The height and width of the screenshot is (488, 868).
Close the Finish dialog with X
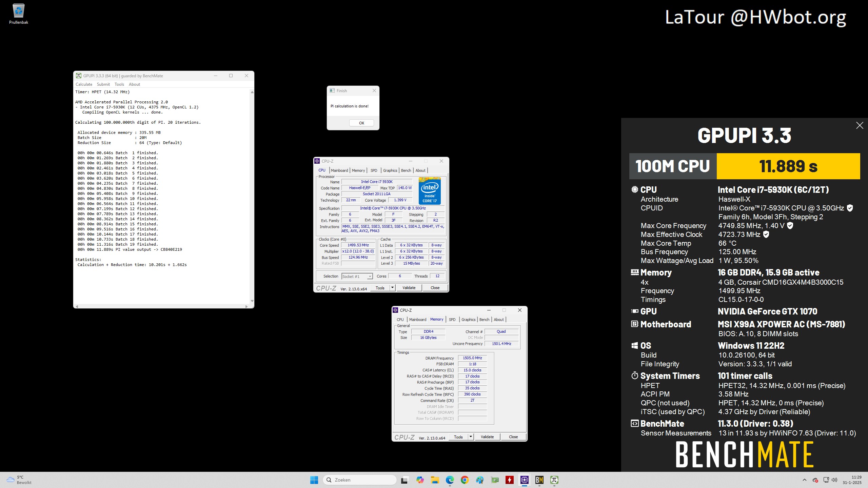coord(374,90)
